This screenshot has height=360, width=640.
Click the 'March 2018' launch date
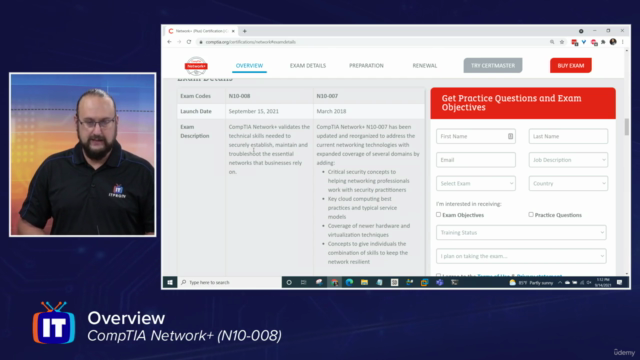tap(331, 111)
